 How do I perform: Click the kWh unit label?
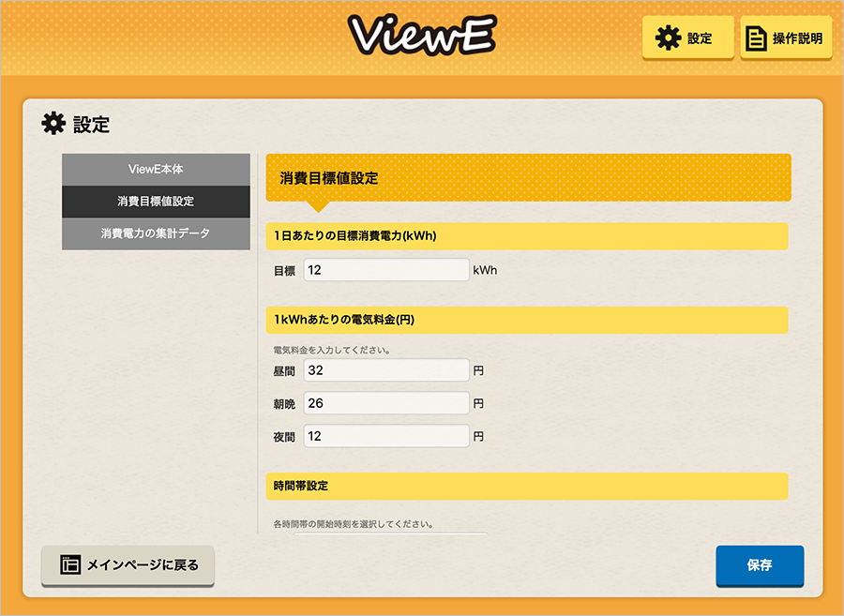pyautogui.click(x=485, y=270)
